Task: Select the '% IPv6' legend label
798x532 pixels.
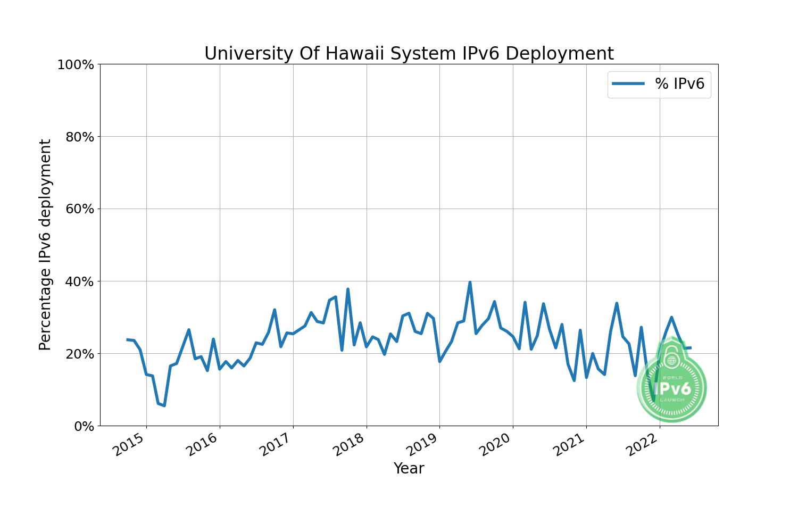Action: pyautogui.click(x=679, y=84)
